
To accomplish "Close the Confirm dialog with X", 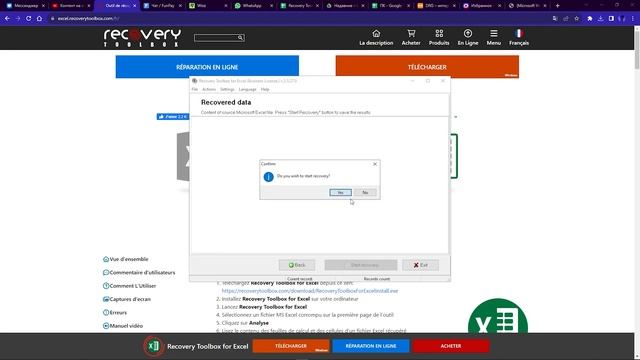I will [x=375, y=164].
